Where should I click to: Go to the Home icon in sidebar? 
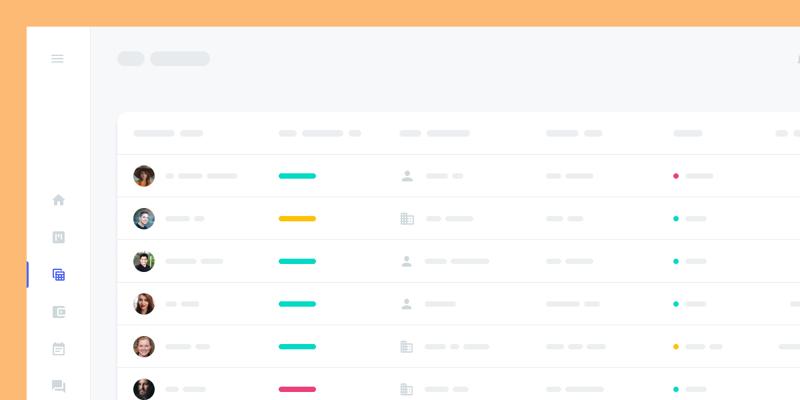[58, 200]
